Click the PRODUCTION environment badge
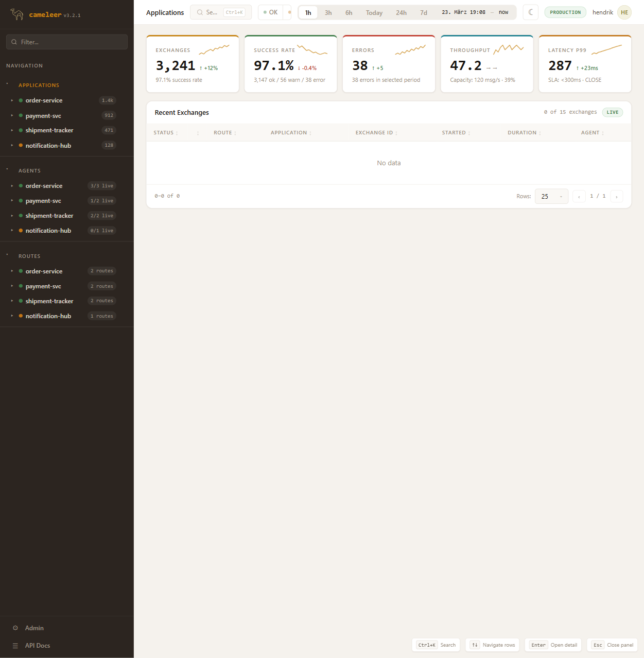 tap(565, 12)
